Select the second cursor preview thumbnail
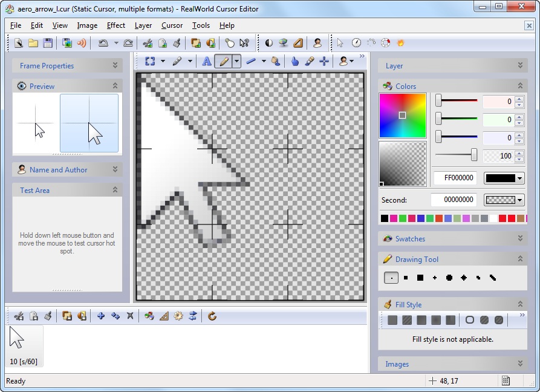 point(89,123)
